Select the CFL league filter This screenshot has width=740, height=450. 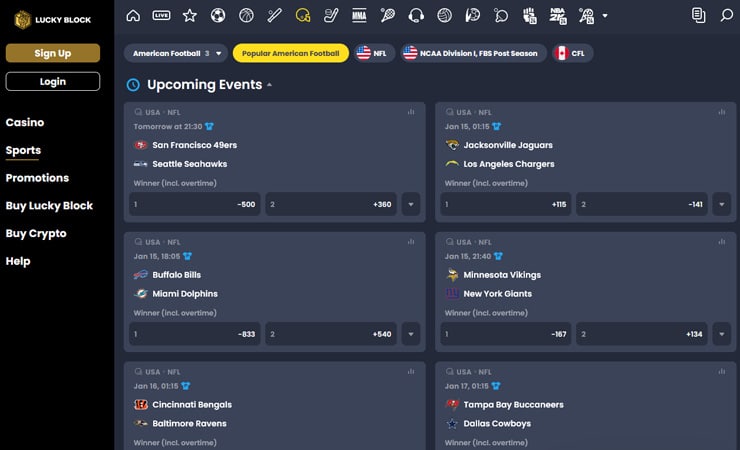coord(572,53)
